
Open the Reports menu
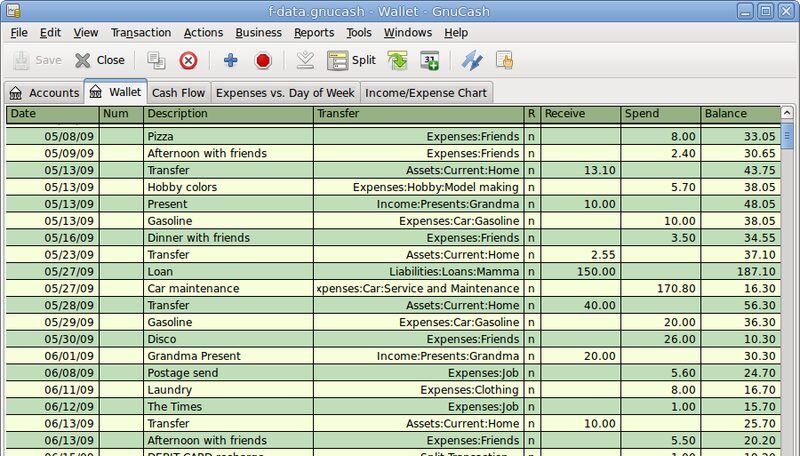click(x=314, y=33)
